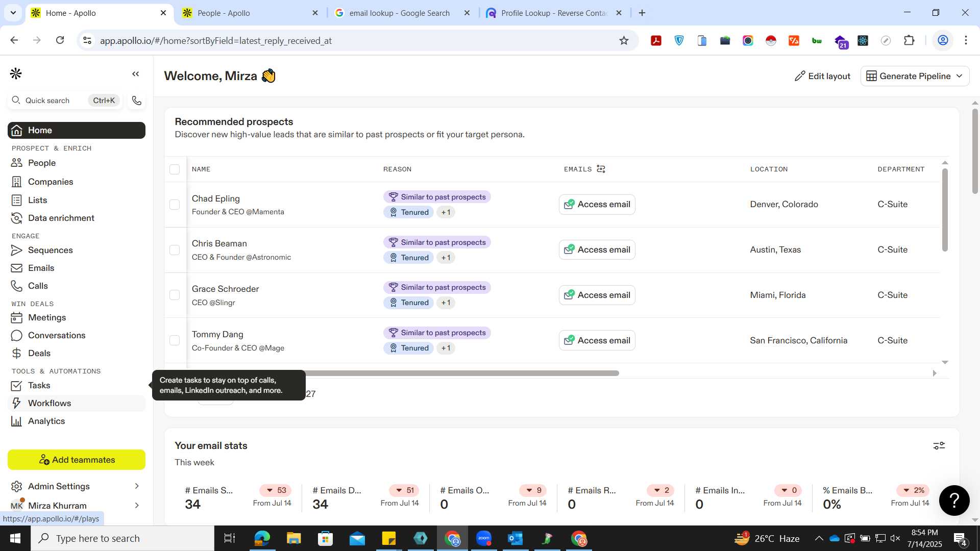980x551 pixels.
Task: Open the tab search dropdown arrow
Action: (x=13, y=13)
